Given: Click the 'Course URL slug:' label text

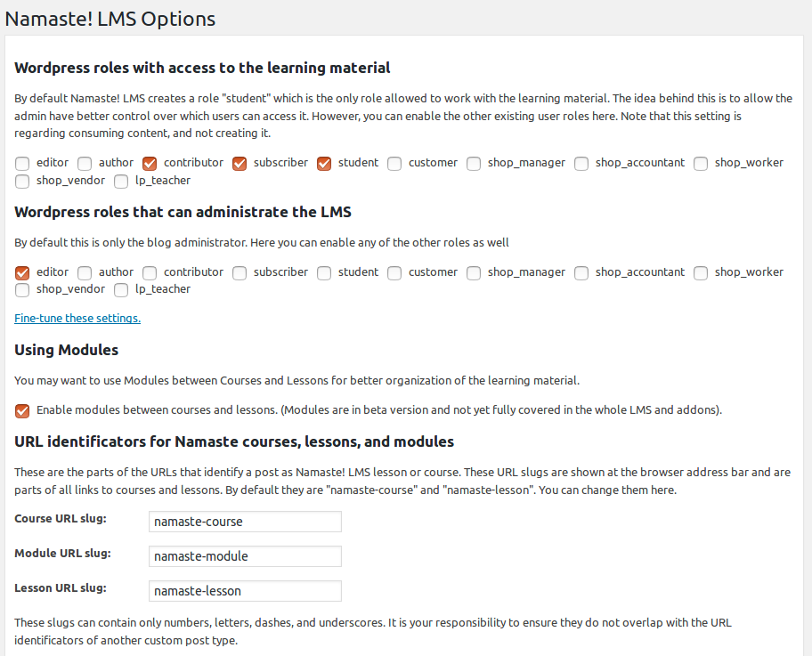Looking at the screenshot, I should 61,519.
